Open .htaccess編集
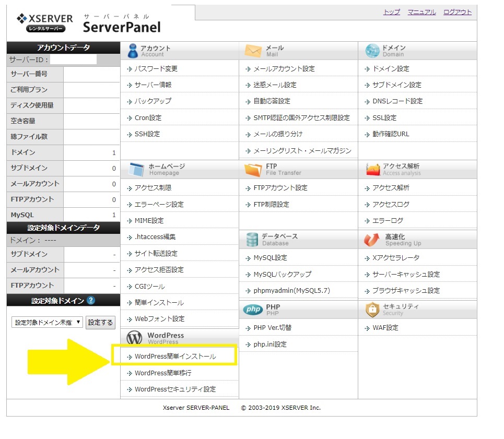 pos(155,237)
